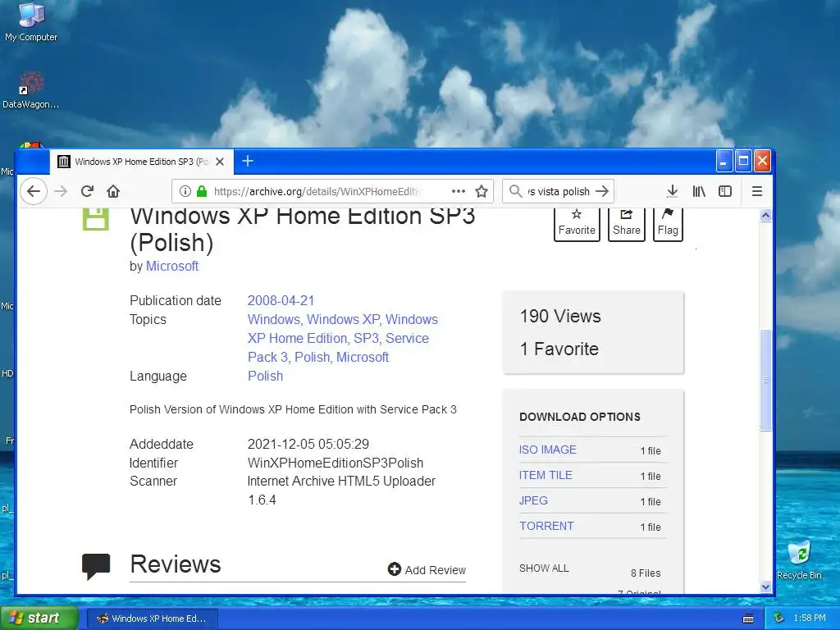Click SHOW ALL files link
This screenshot has height=630, width=840.
pyautogui.click(x=544, y=568)
